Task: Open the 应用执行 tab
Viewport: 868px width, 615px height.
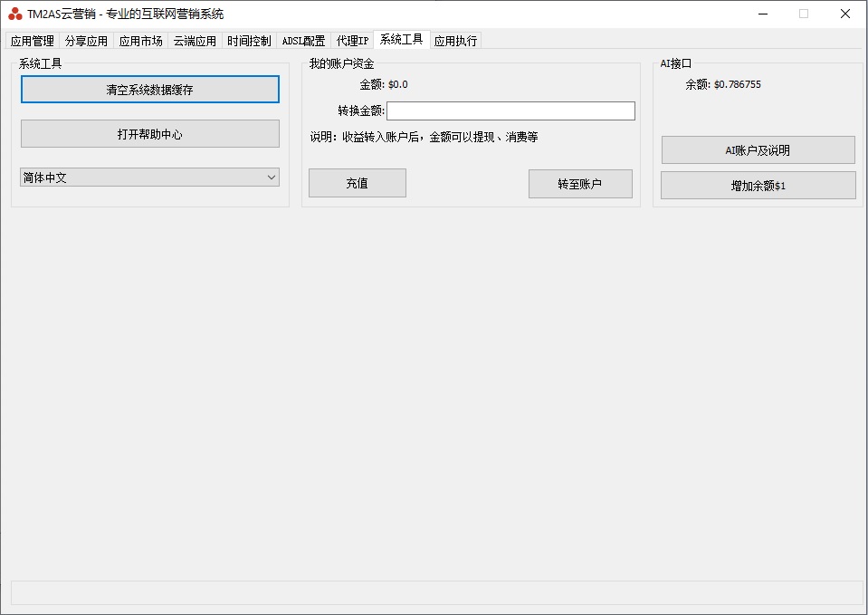Action: click(x=455, y=41)
